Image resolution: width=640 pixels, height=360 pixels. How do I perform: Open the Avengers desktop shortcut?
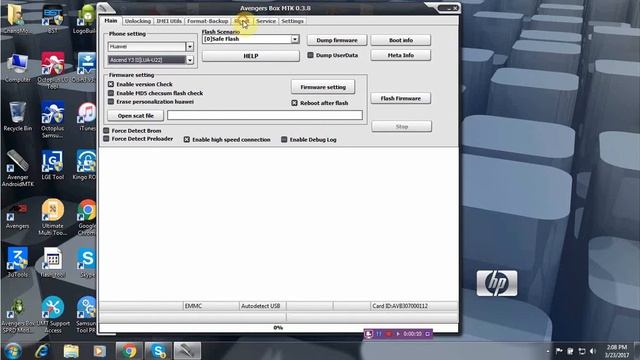click(18, 214)
